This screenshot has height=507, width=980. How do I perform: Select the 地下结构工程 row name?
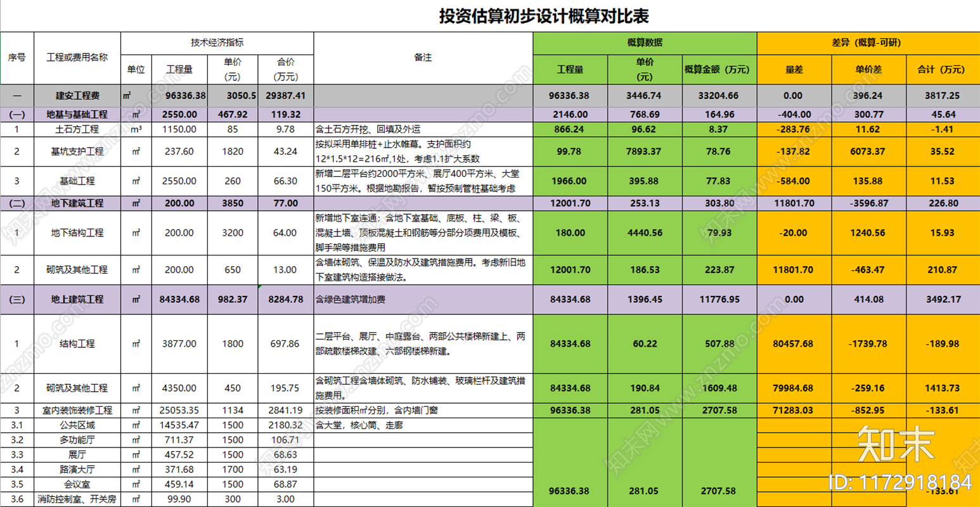coord(77,233)
